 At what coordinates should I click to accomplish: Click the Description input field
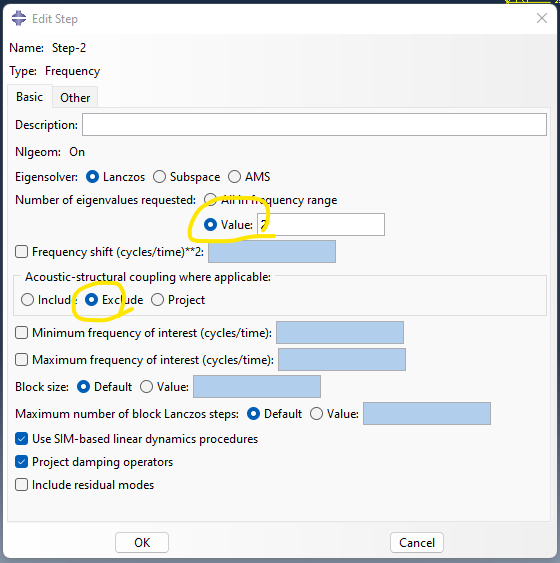click(314, 125)
